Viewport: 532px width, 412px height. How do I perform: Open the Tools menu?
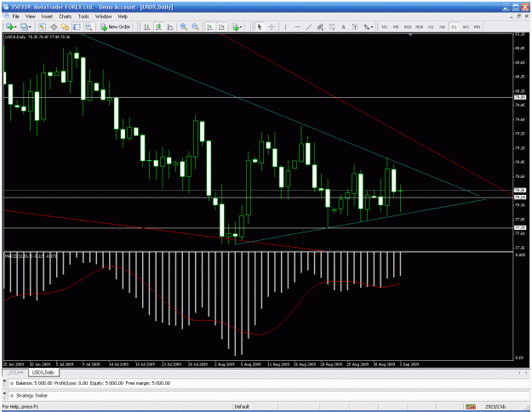[83, 16]
